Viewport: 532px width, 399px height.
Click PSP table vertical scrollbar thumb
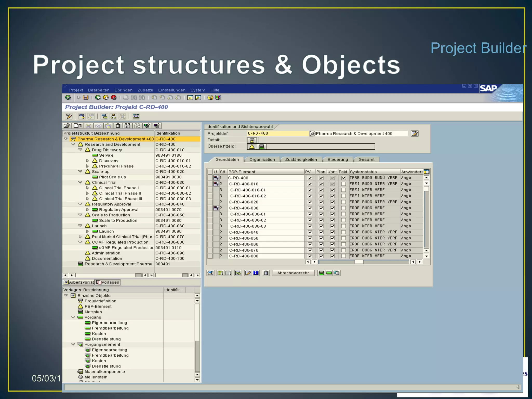426,189
